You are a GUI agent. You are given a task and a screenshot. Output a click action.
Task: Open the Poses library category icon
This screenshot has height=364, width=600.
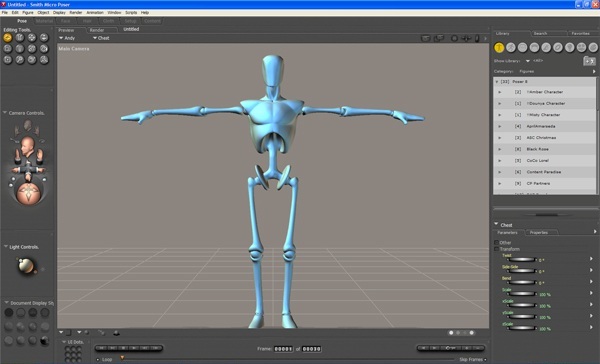pos(511,47)
